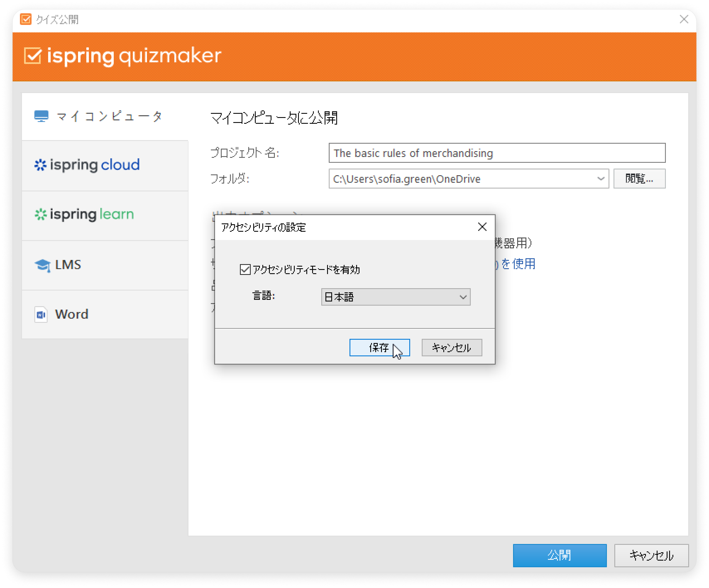Click the quizmaker checkmark logo in banner

coord(33,55)
